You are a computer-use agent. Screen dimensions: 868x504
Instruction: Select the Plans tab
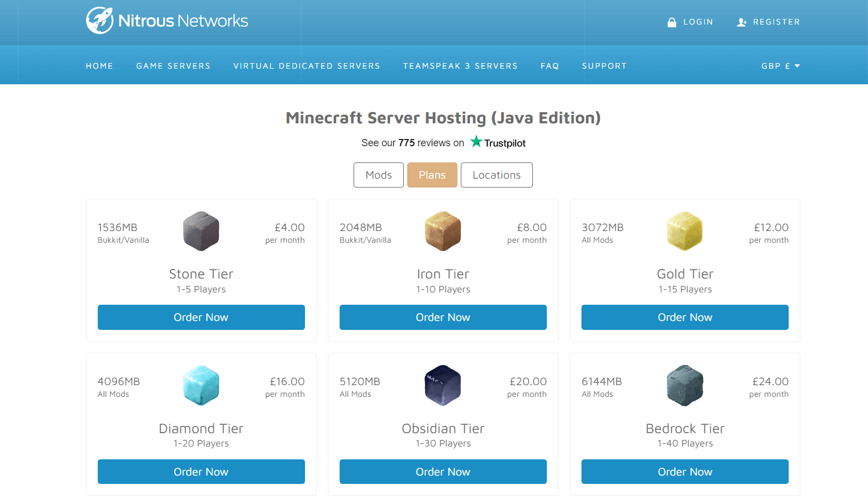[x=432, y=175]
